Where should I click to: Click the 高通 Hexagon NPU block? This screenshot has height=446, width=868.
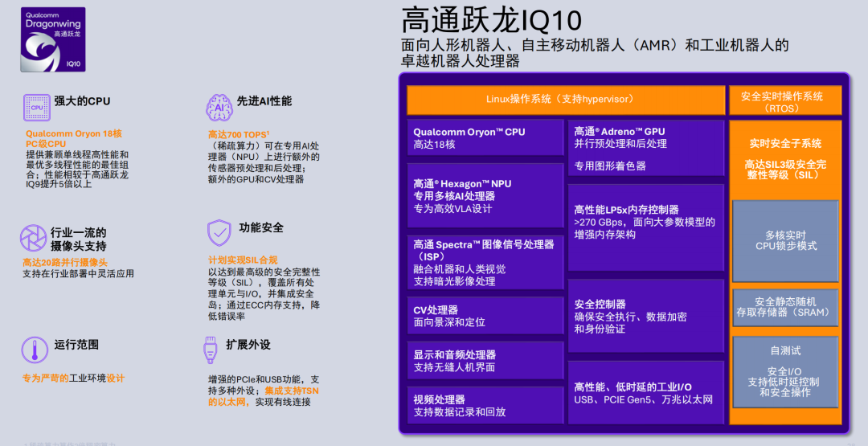[x=485, y=195]
